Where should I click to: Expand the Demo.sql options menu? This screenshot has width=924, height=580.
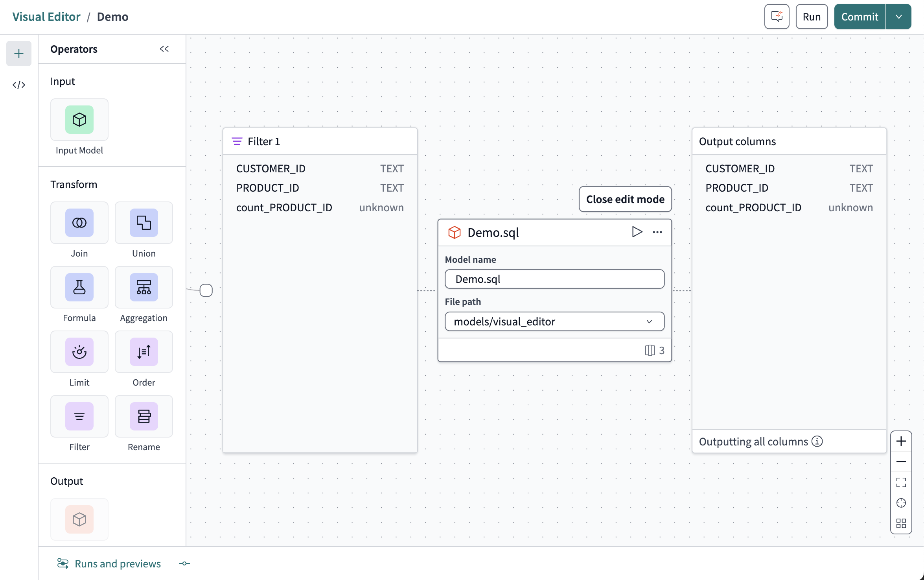tap(657, 232)
